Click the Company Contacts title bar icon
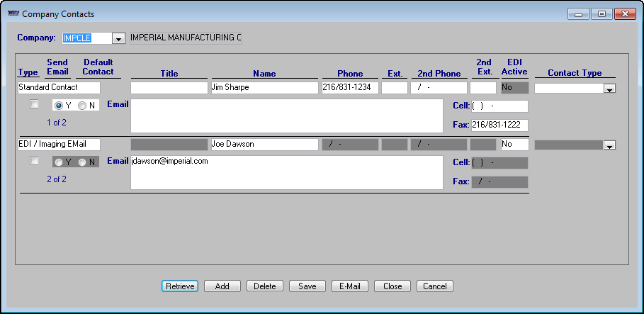Screen dimensions: 644x314 coord(12,13)
